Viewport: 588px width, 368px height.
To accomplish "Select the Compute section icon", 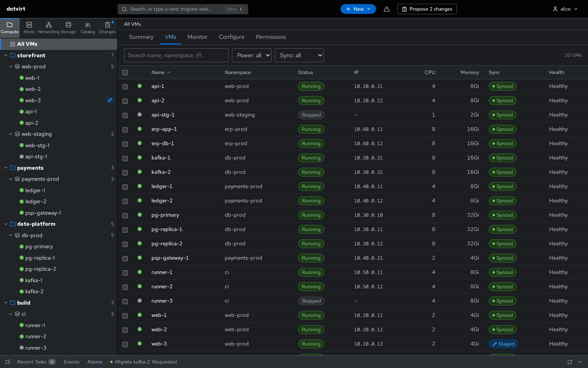I will 9,25.
